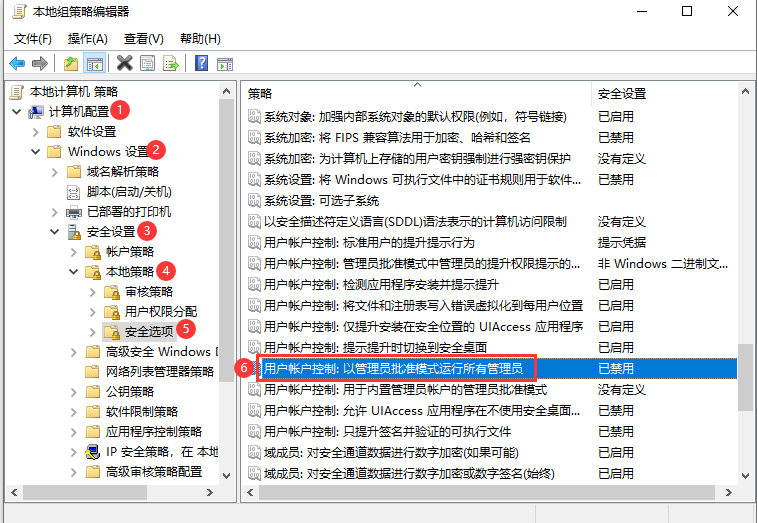Click the blue Help question mark icon
Viewport: 757px width, 523px height.
pos(201,63)
